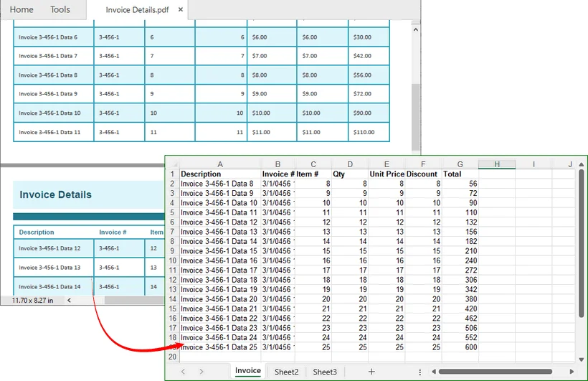Click the spreadsheet vertical scrollbar thumb
The image size is (588, 381).
(582, 243)
